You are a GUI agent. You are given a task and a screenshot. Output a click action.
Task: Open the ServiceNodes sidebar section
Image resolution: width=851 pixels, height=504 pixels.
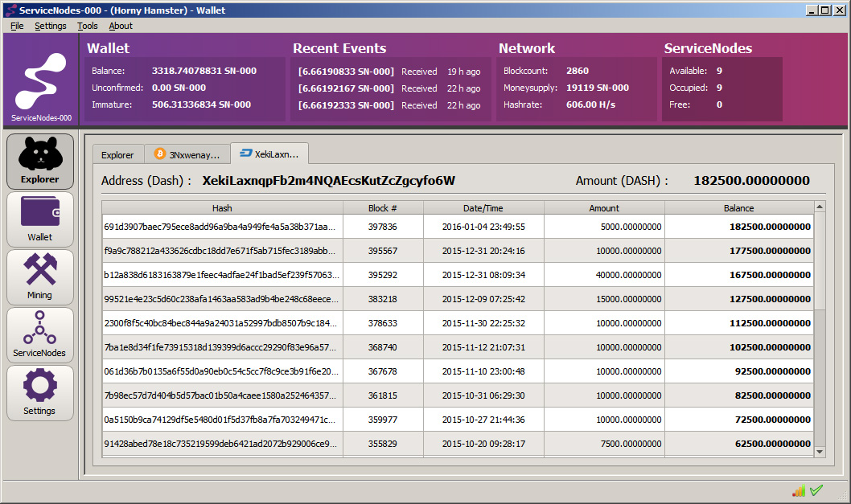point(40,335)
